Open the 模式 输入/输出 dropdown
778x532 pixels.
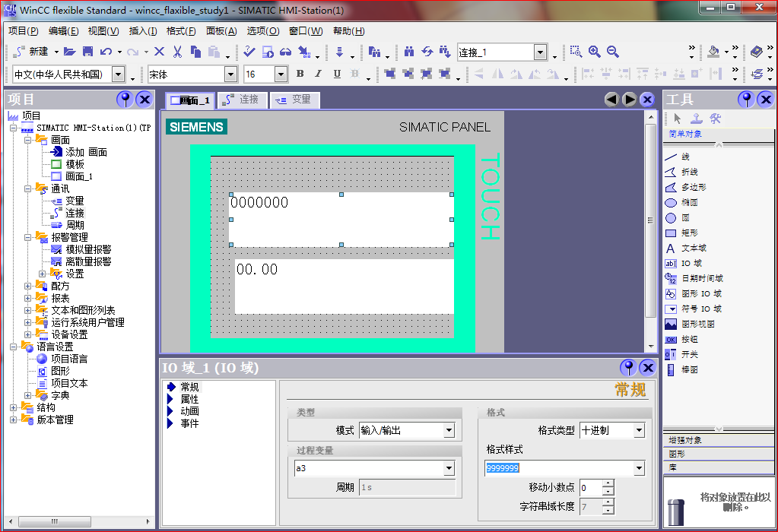(x=449, y=430)
